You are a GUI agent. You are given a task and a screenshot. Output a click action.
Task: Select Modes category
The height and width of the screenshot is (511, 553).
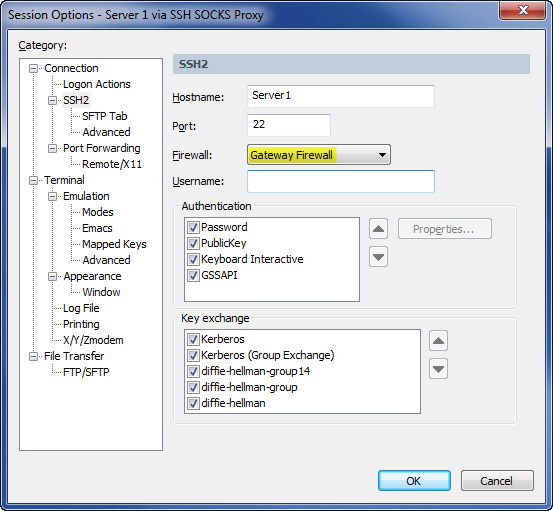[98, 212]
